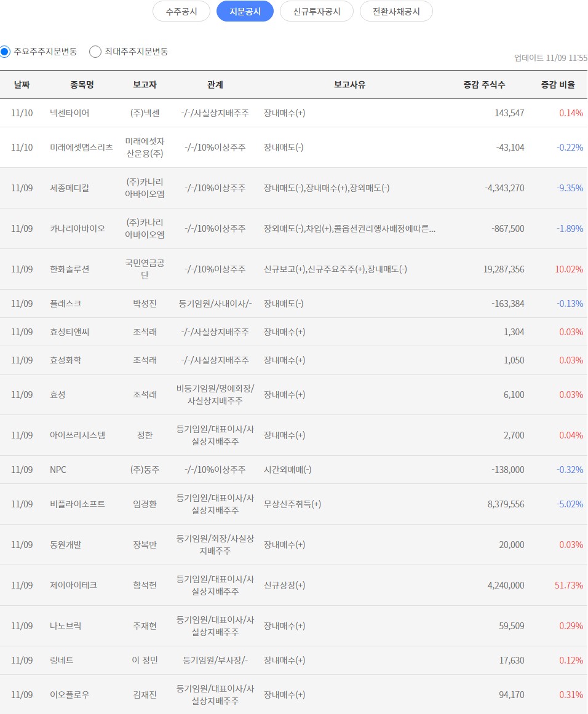Click the 보고사유 column header
This screenshot has width=588, height=714.
[350, 85]
